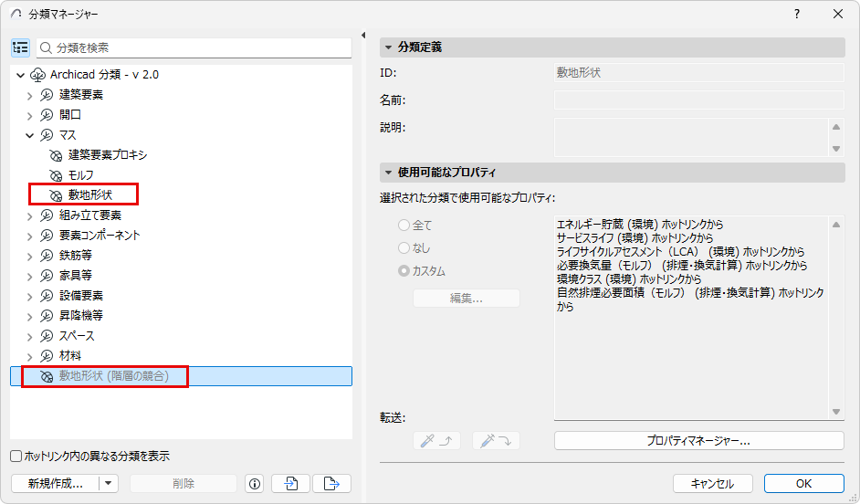This screenshot has width=860, height=504.
Task: Collapse the Archicad 分類 - v 2.0 root
Action: click(20, 75)
